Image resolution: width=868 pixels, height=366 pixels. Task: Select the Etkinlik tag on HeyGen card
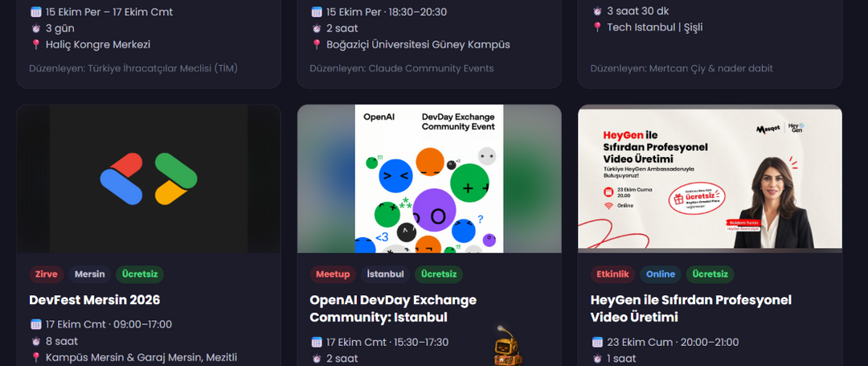click(612, 274)
